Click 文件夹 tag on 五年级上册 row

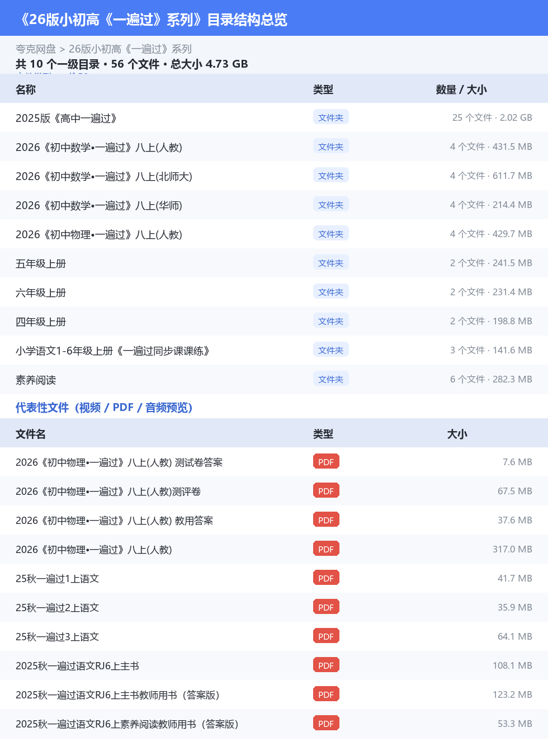331,262
